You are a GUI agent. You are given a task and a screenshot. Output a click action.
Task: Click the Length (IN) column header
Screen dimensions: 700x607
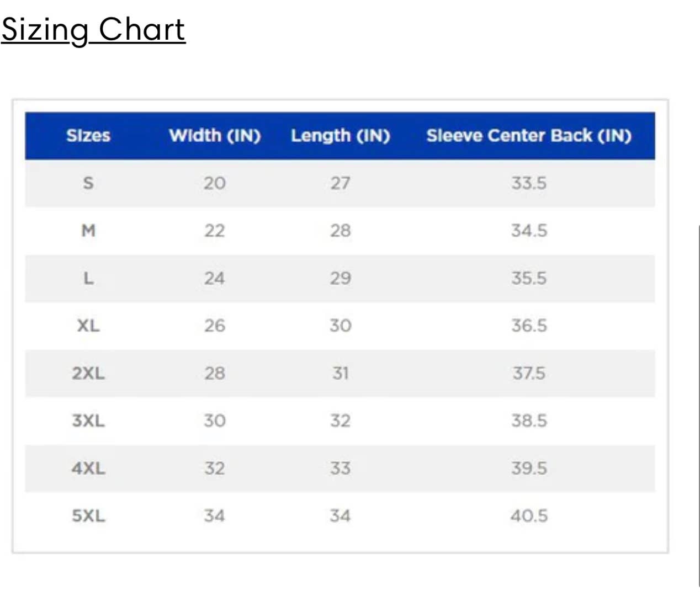340,136
